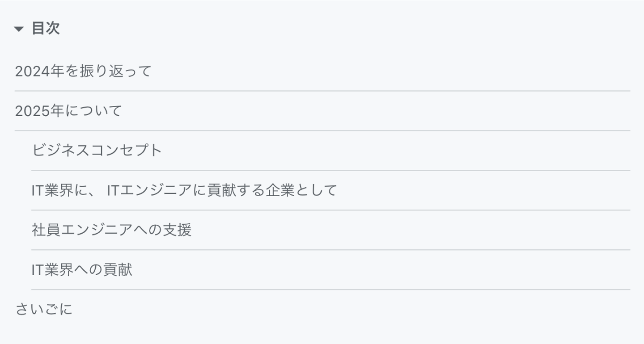Viewport: 644px width, 344px height.
Task: Collapse the 目次 disclosure triangle
Action: click(x=18, y=29)
